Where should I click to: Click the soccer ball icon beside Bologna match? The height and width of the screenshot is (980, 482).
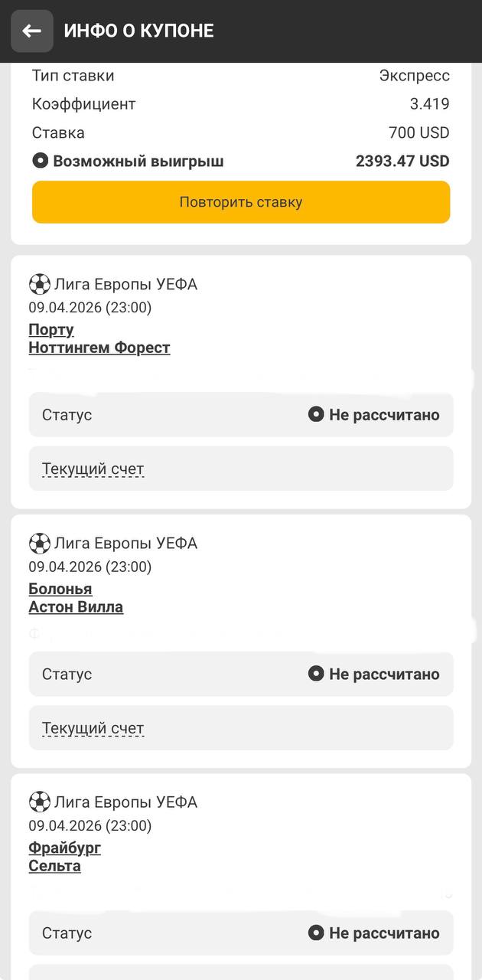click(39, 544)
